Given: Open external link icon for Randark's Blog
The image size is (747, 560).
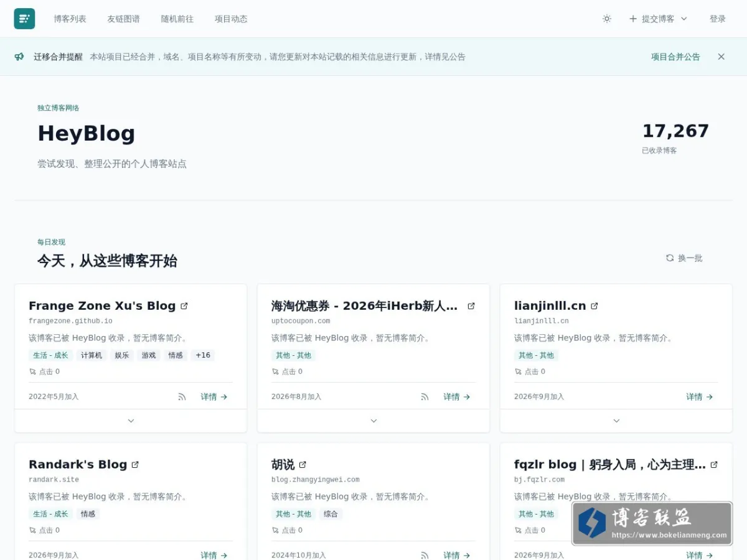Looking at the screenshot, I should (135, 465).
